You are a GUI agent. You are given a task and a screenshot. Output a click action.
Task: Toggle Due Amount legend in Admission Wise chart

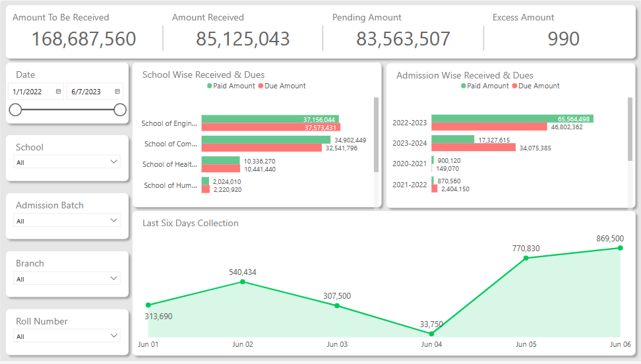(536, 86)
